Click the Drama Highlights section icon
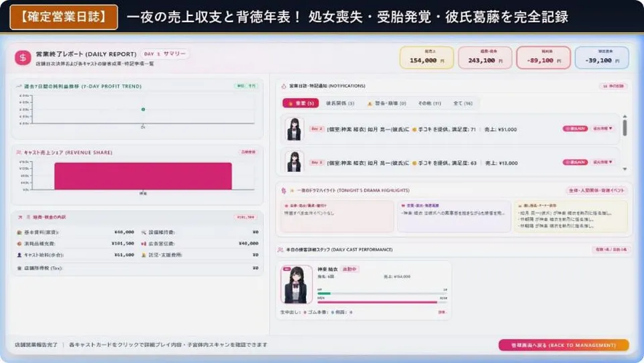The height and width of the screenshot is (363, 644). pos(283,191)
